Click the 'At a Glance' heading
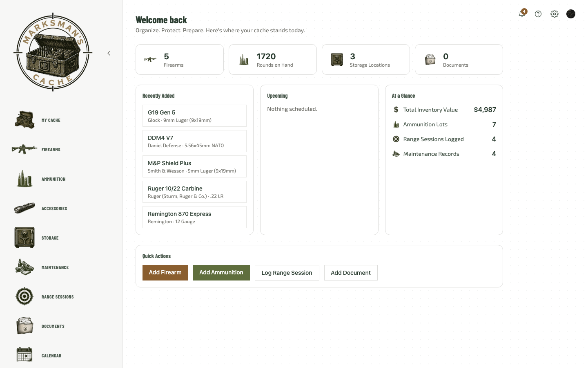The height and width of the screenshot is (368, 588). [x=403, y=96]
